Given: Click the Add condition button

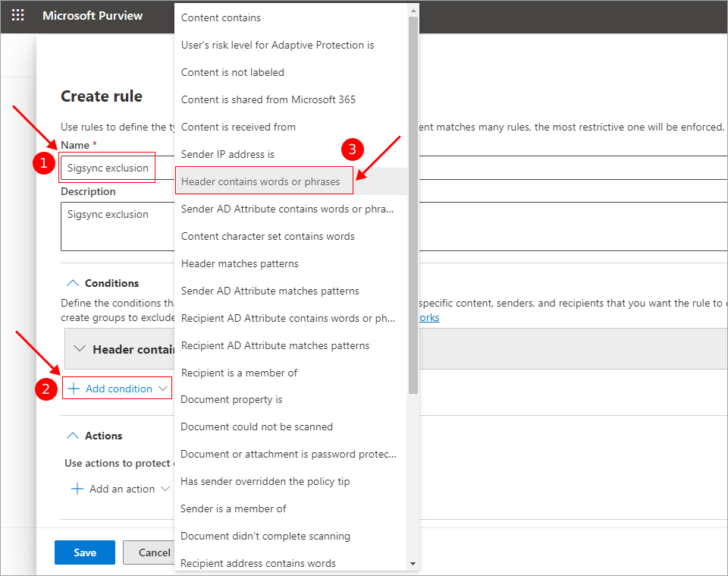Looking at the screenshot, I should click(118, 389).
